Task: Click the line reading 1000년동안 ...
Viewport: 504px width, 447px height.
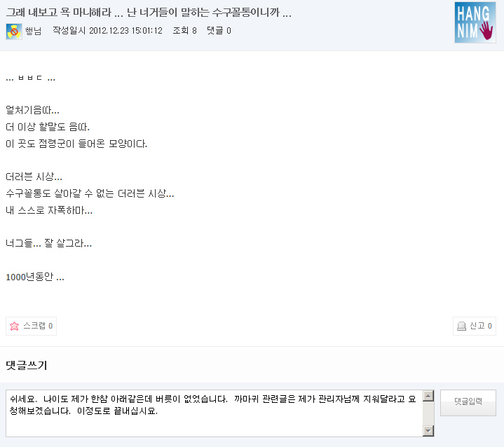Action: click(x=35, y=277)
